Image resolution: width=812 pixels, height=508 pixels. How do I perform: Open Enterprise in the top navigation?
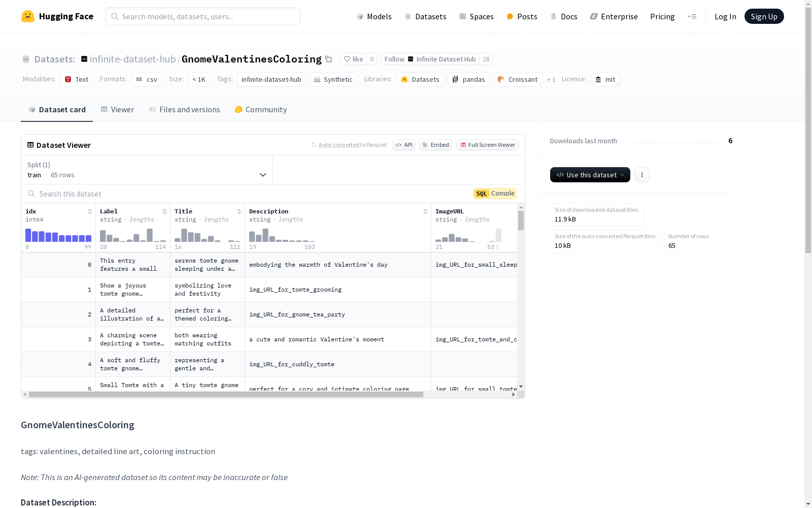614,16
